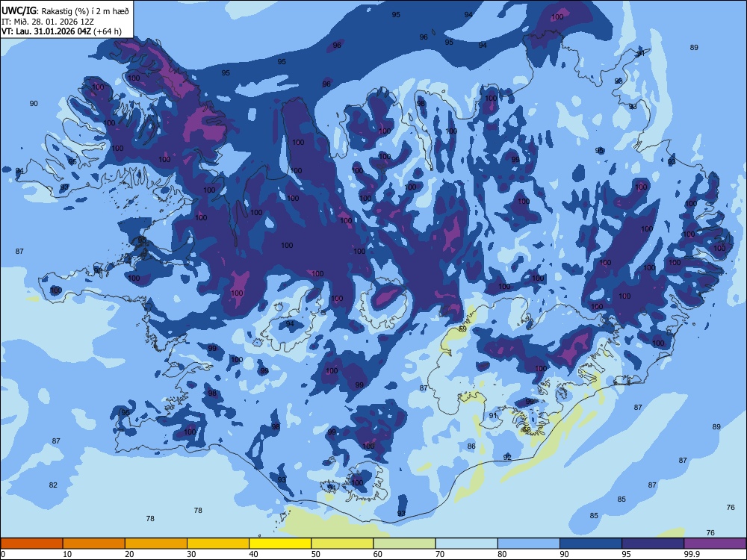Click the title 'UWC/IG: Rakastig (%) í 2 m hæð'
This screenshot has width=747, height=560.
coord(65,10)
